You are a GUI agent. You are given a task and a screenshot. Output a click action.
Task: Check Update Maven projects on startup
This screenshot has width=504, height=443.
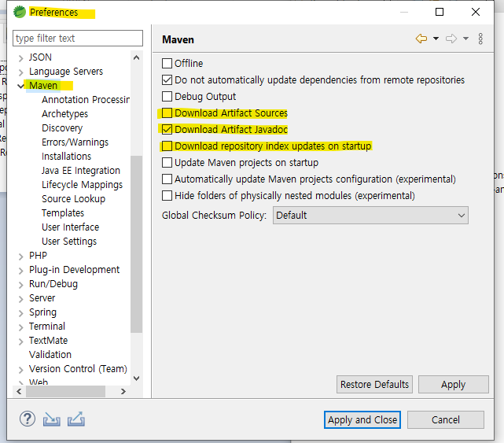tap(167, 162)
